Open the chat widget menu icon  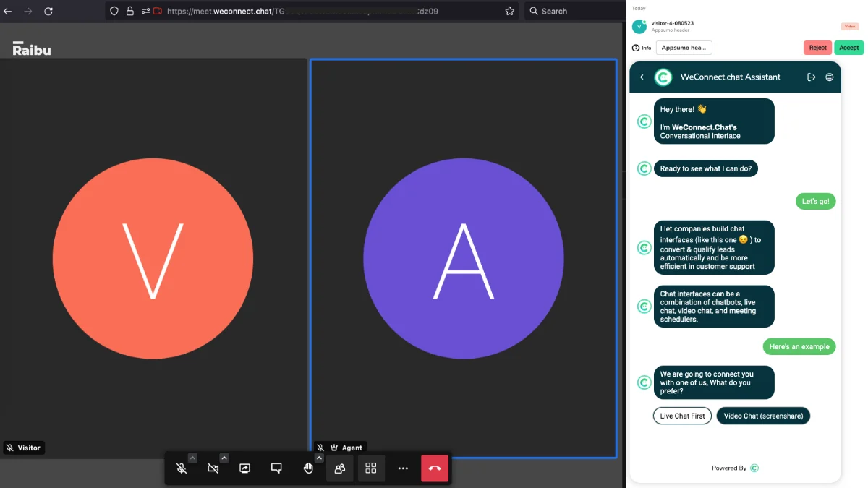830,77
